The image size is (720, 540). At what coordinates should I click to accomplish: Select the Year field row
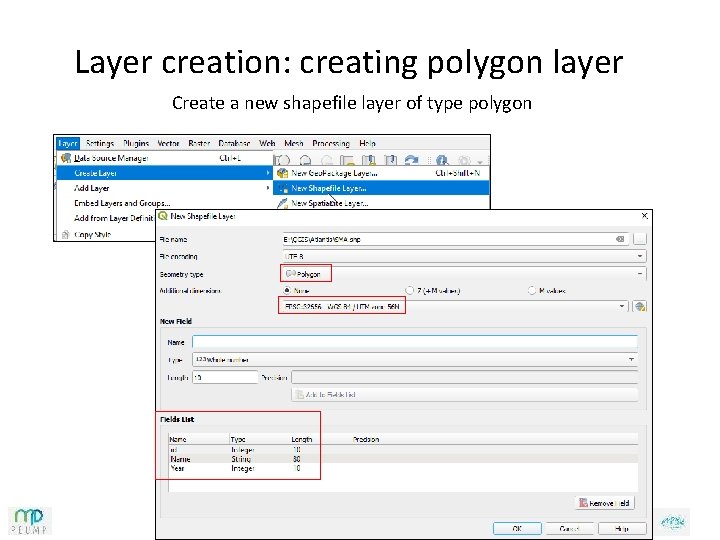pos(403,468)
